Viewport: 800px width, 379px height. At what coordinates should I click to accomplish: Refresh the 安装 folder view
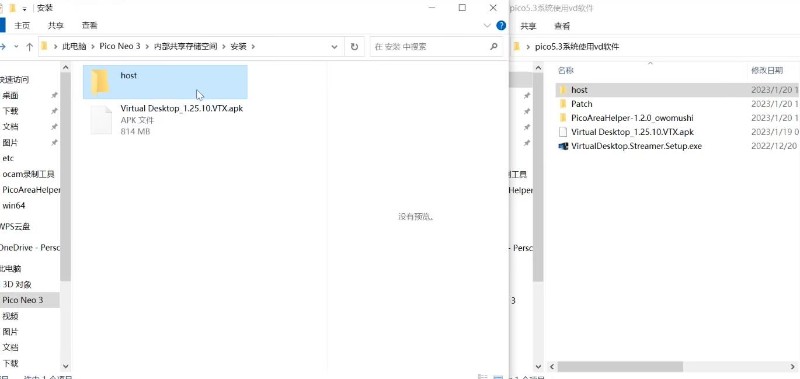354,46
